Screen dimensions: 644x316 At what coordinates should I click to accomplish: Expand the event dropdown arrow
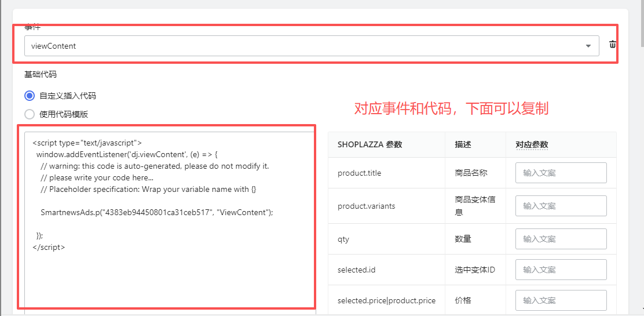(x=588, y=46)
